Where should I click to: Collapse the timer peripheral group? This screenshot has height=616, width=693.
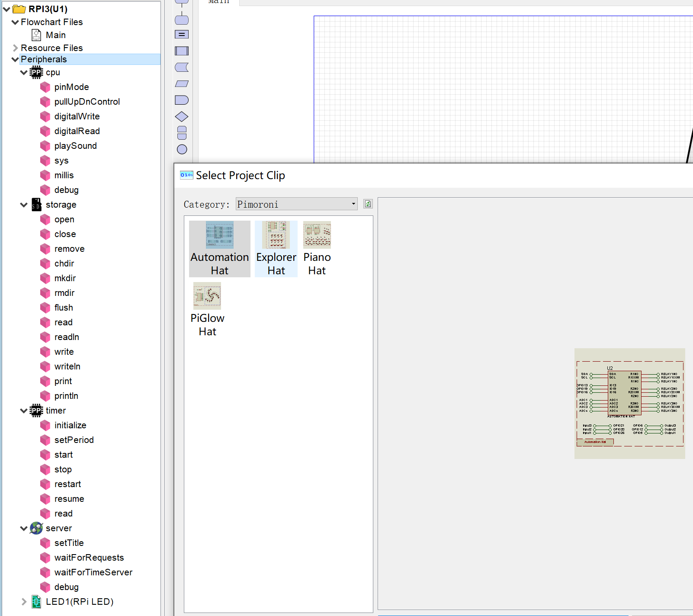click(x=24, y=411)
